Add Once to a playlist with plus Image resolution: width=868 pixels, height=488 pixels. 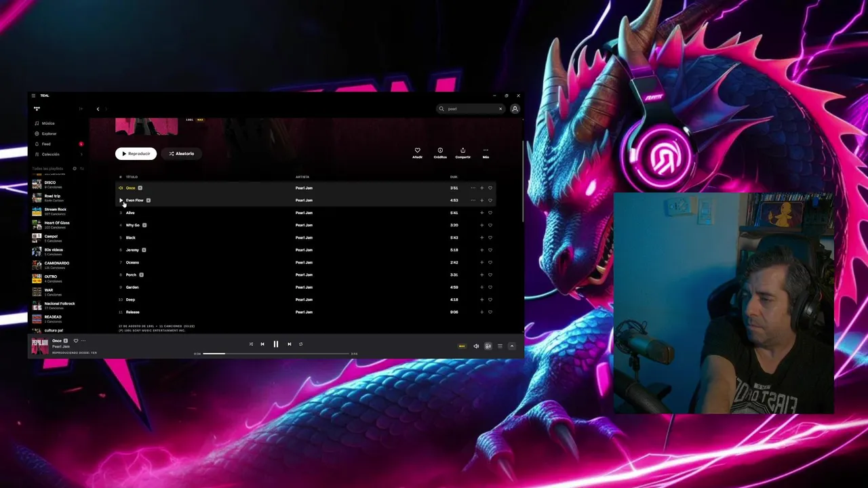tap(481, 188)
